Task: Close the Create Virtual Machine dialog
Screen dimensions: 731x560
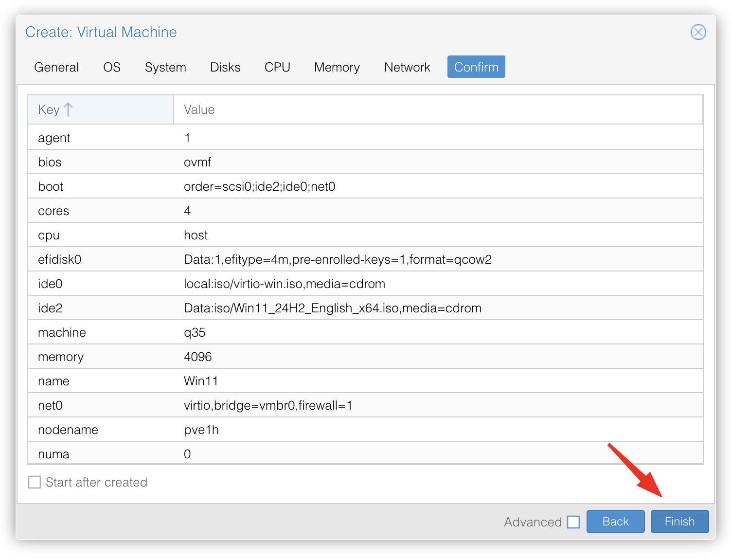Action: [x=698, y=32]
